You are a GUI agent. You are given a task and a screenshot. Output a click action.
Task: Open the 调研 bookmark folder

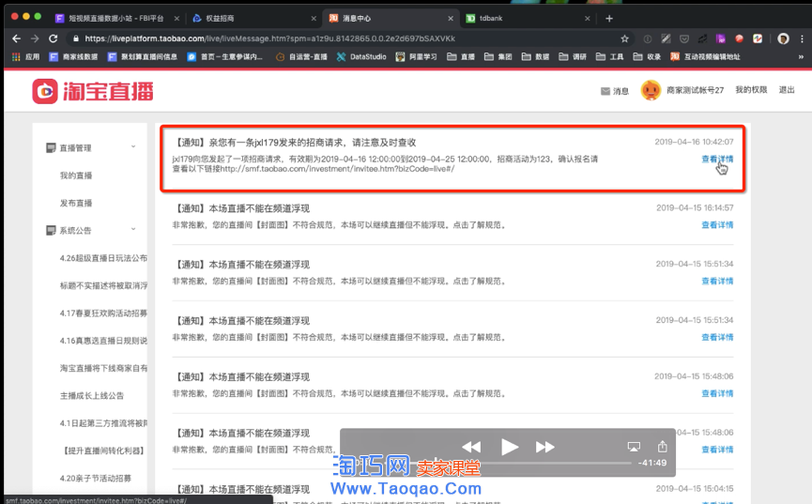(x=573, y=56)
